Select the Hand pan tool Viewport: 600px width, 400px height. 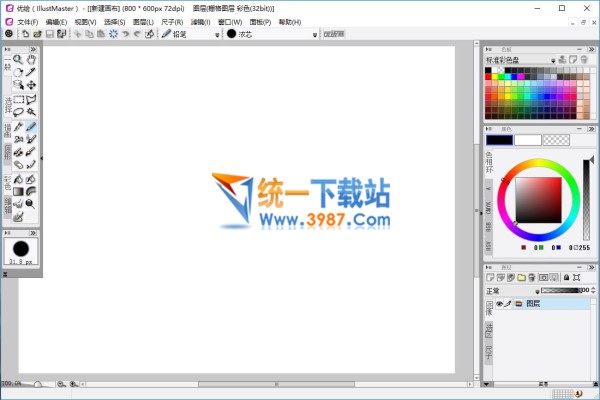tap(31, 59)
